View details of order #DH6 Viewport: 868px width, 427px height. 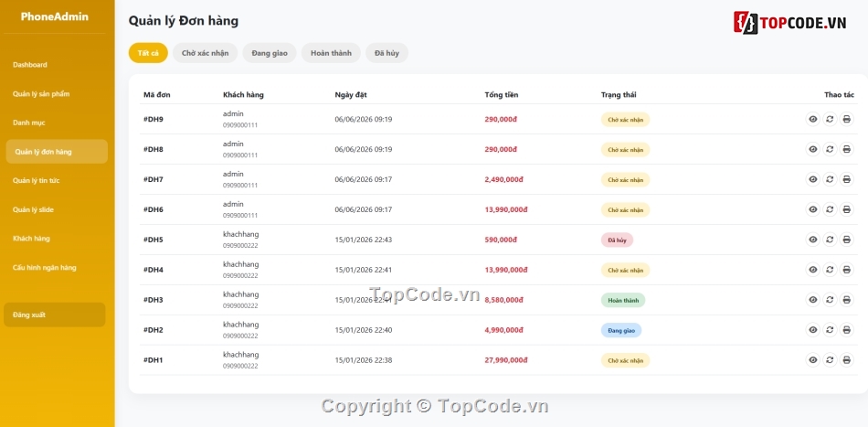(x=812, y=209)
